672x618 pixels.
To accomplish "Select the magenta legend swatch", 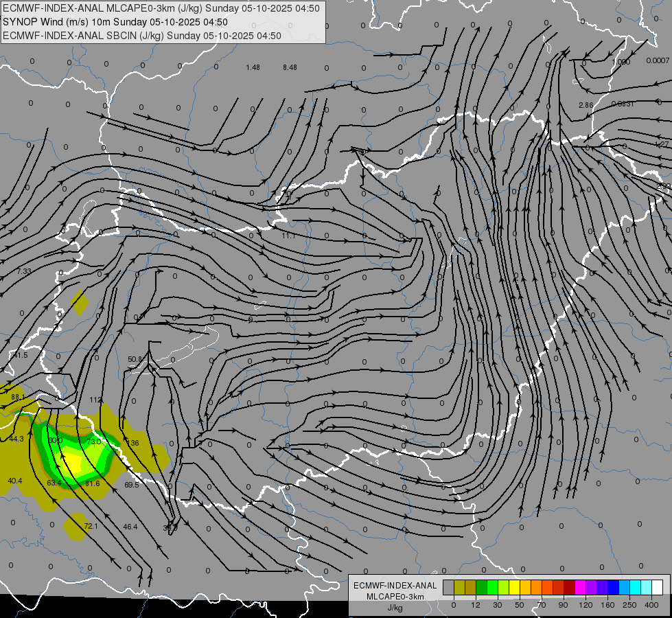I will click(580, 588).
